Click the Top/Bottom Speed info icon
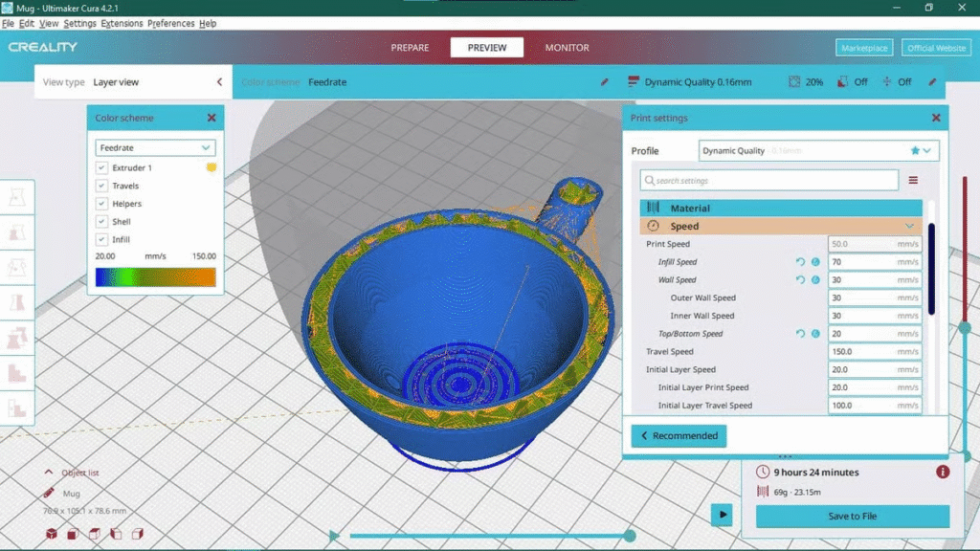The width and height of the screenshot is (980, 551). click(x=815, y=334)
